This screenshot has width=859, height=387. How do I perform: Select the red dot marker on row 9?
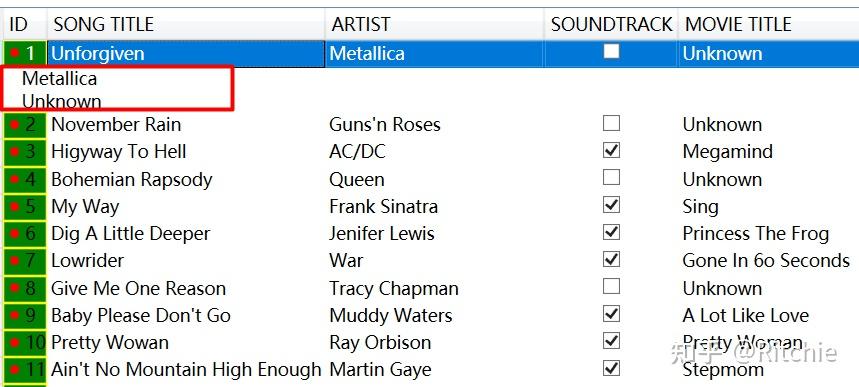tap(15, 315)
